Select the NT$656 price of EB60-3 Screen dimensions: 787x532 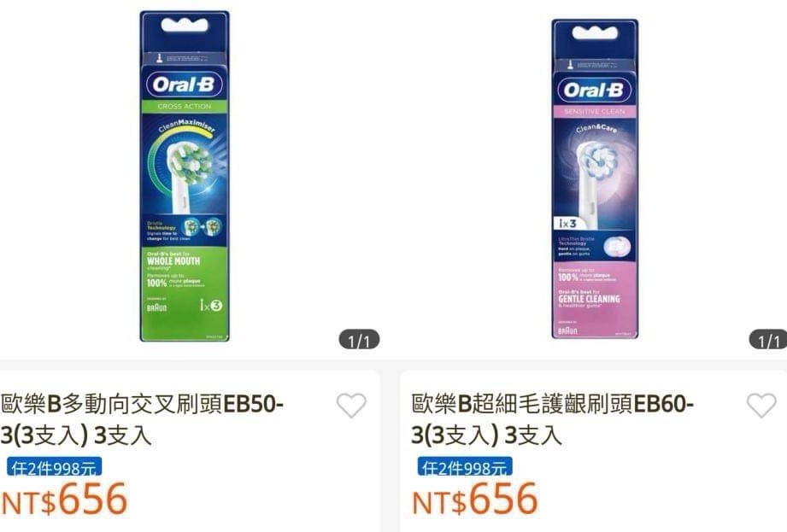point(475,499)
